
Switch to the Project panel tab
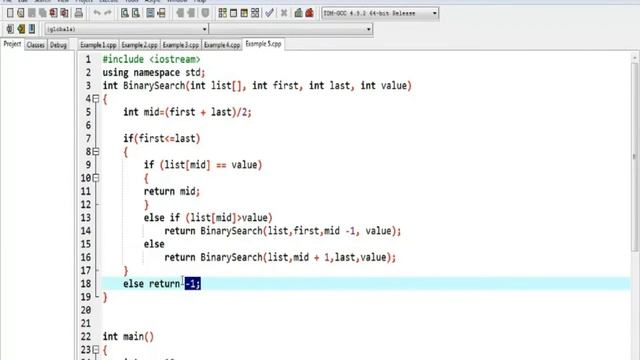pyautogui.click(x=12, y=44)
